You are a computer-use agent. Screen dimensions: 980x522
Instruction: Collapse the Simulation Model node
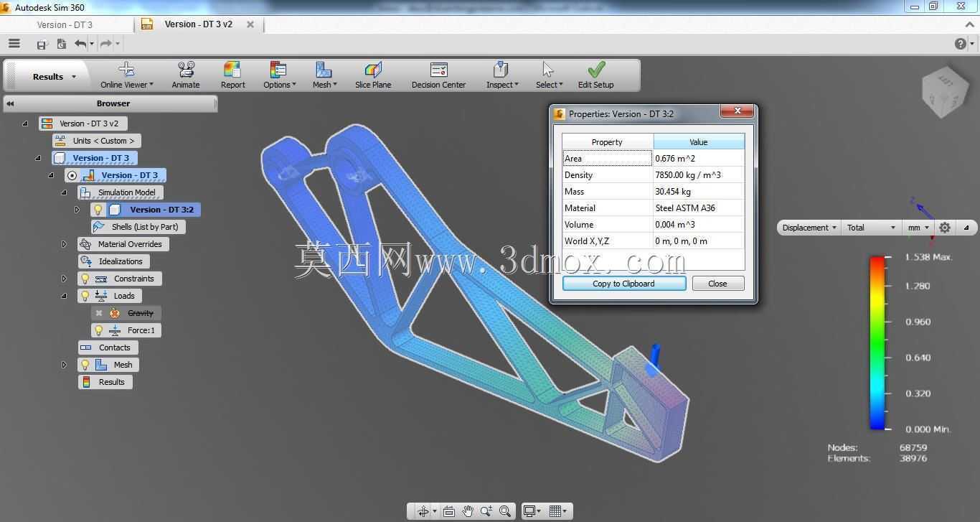pyautogui.click(x=64, y=192)
